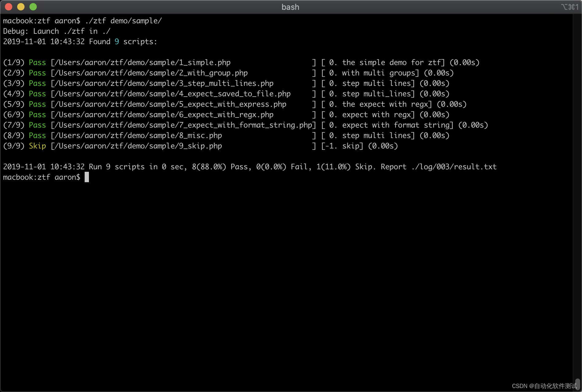Click the "Run 9 scripts in 0 sec" text
This screenshot has width=582, height=392.
[136, 167]
